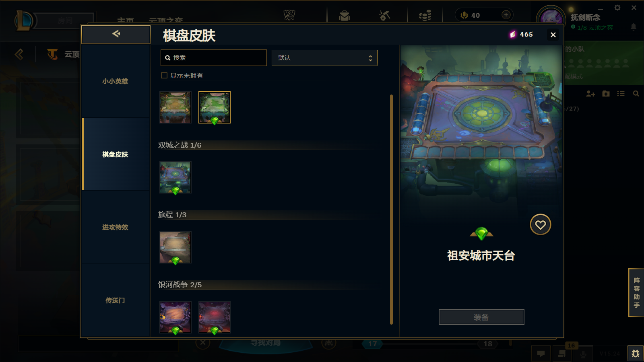Click the 搜索 search field
The image size is (644, 362).
coord(214,58)
